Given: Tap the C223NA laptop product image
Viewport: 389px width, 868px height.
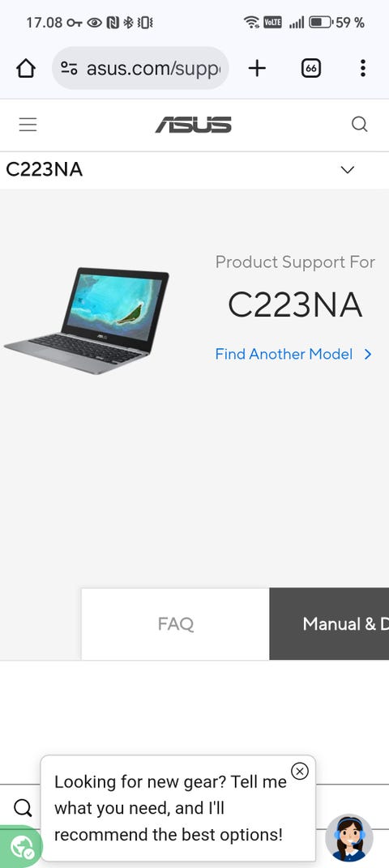Looking at the screenshot, I should click(87, 321).
